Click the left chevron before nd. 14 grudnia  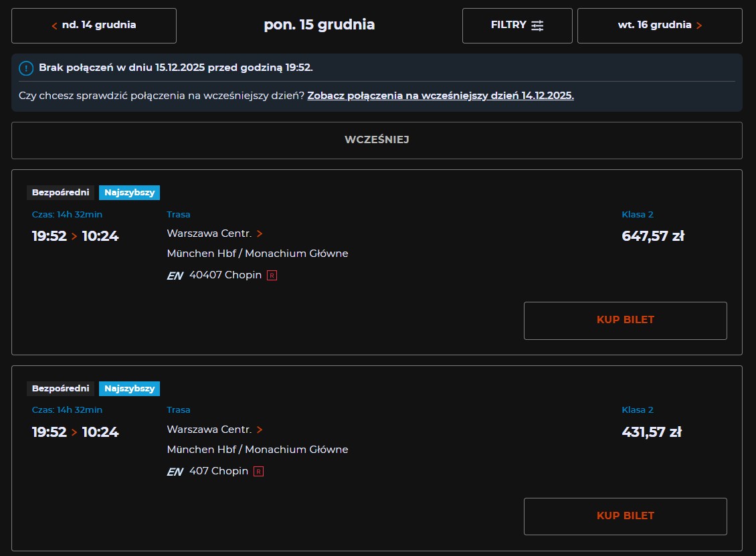pyautogui.click(x=54, y=25)
